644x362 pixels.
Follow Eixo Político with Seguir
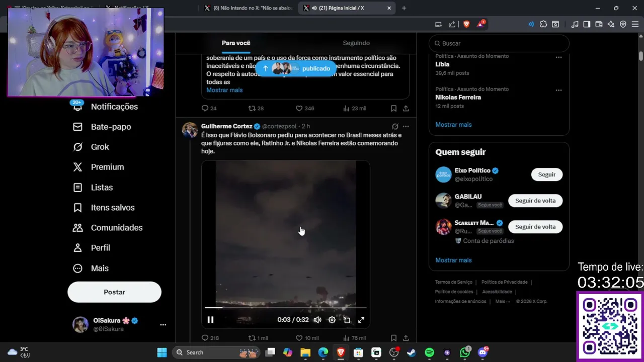[x=547, y=174]
